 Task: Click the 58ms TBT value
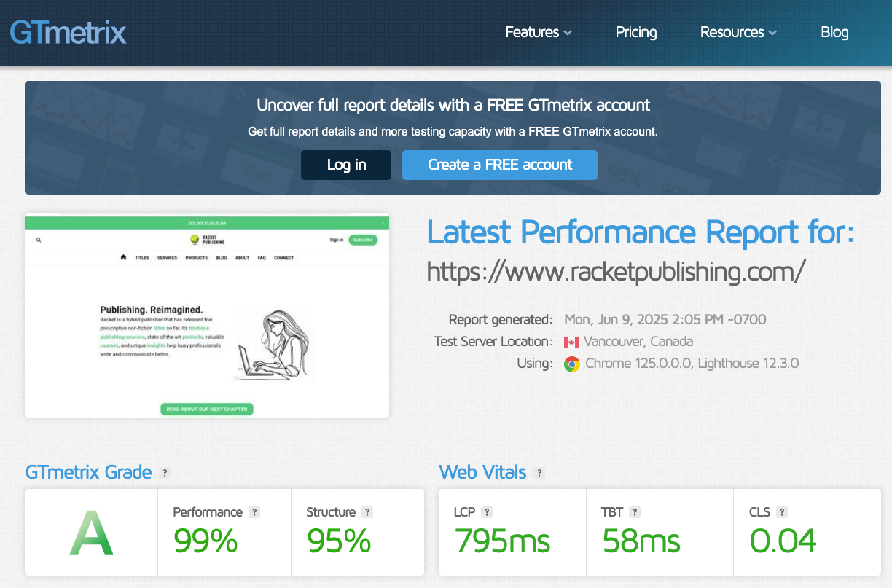tap(641, 541)
